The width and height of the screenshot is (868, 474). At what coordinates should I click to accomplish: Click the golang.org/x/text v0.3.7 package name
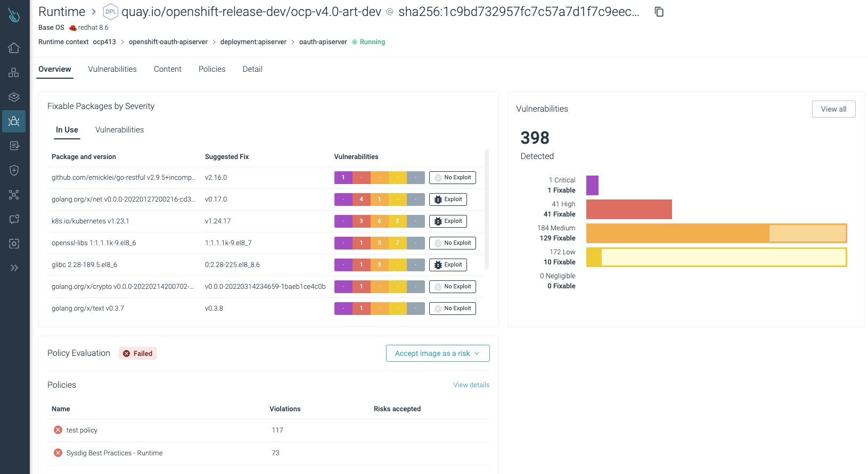(x=88, y=309)
